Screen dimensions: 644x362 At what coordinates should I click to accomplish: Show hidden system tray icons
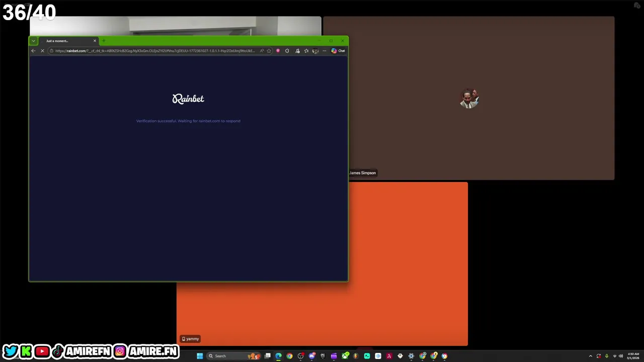coord(591,356)
